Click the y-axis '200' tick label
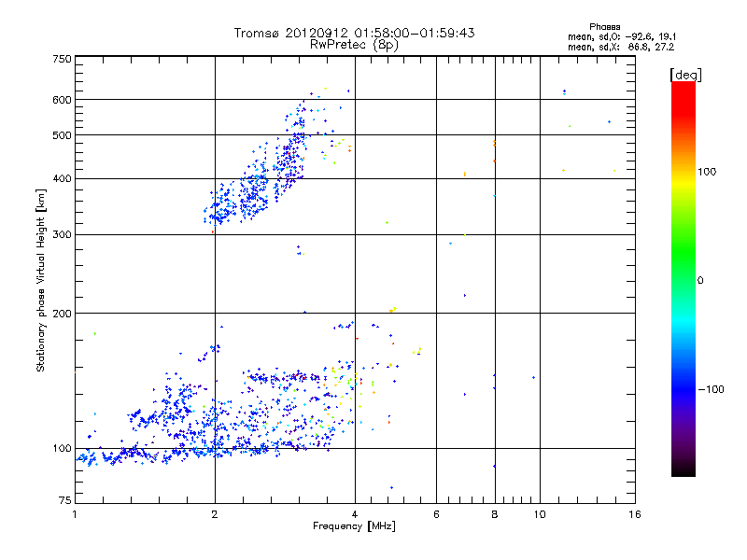 click(62, 314)
